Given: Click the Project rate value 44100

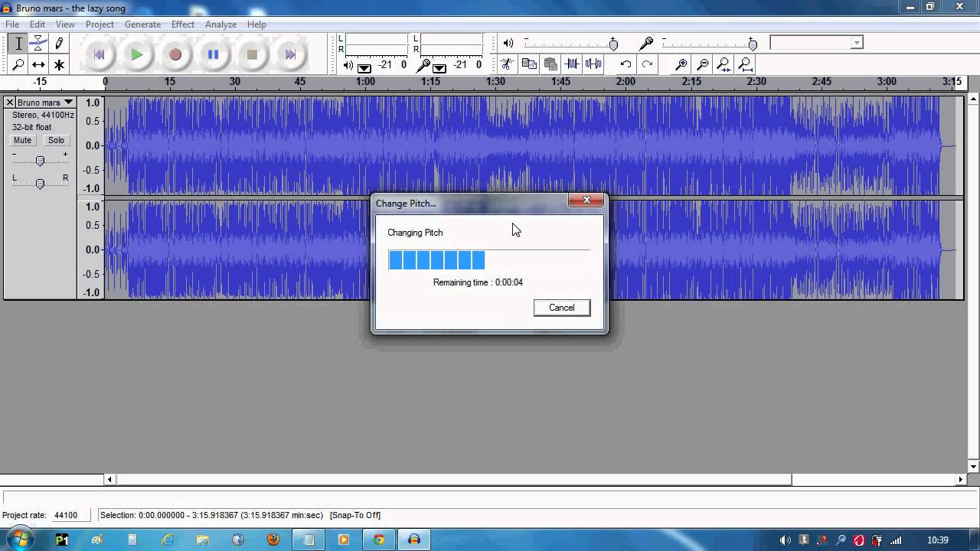Looking at the screenshot, I should (66, 515).
